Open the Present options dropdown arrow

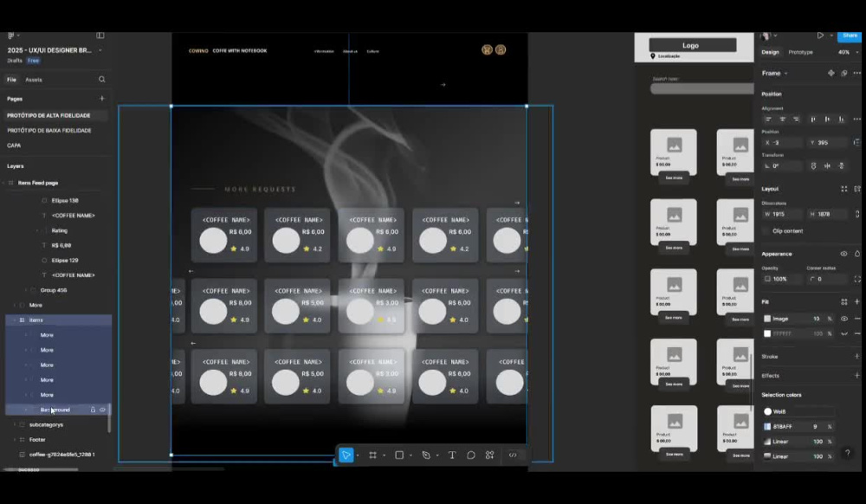830,36
